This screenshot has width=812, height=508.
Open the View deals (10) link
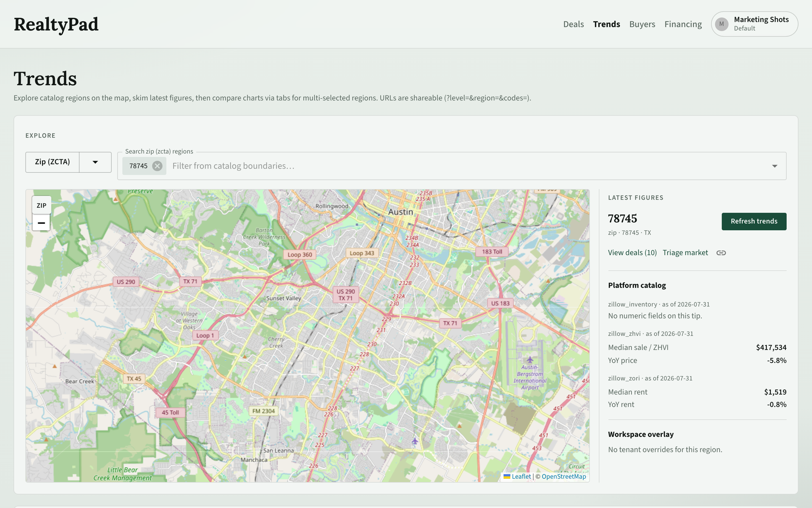pyautogui.click(x=632, y=253)
